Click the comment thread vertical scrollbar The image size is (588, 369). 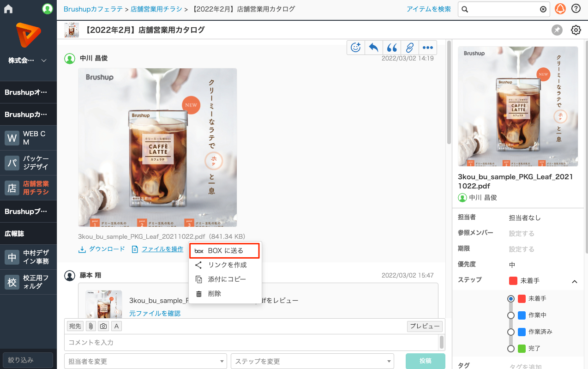click(448, 92)
